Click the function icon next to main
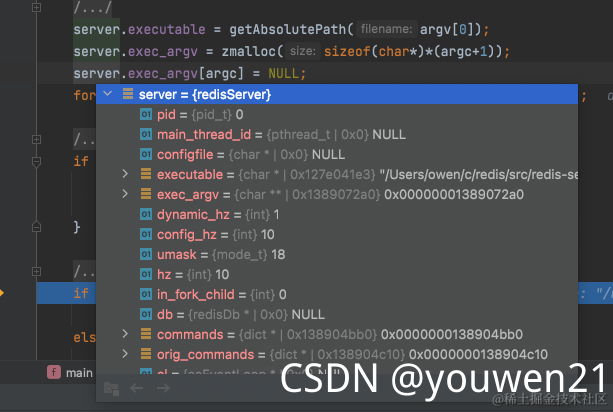 point(54,372)
